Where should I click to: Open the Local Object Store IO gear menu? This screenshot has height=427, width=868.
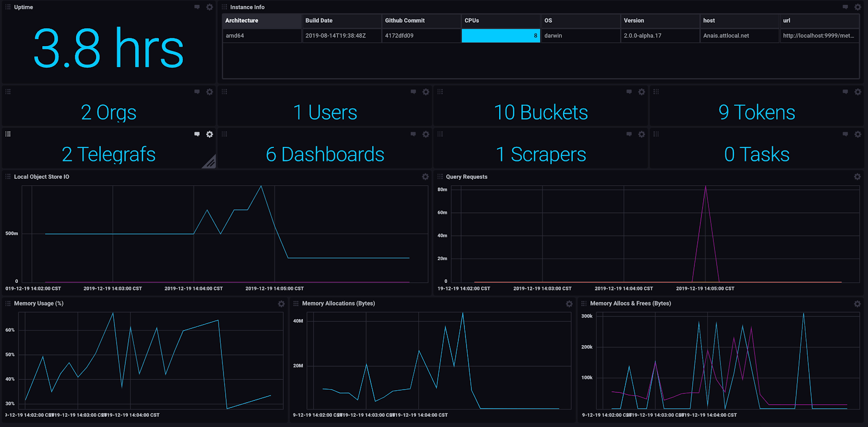click(425, 177)
